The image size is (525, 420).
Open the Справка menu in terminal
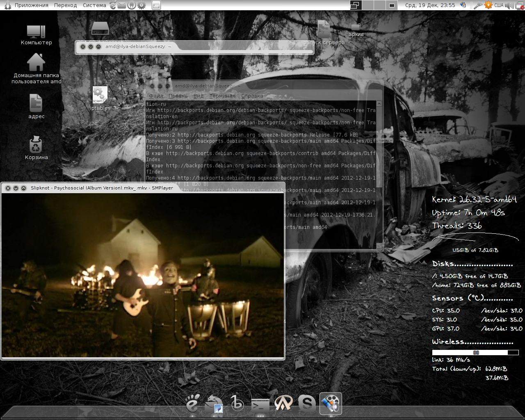pyautogui.click(x=252, y=96)
